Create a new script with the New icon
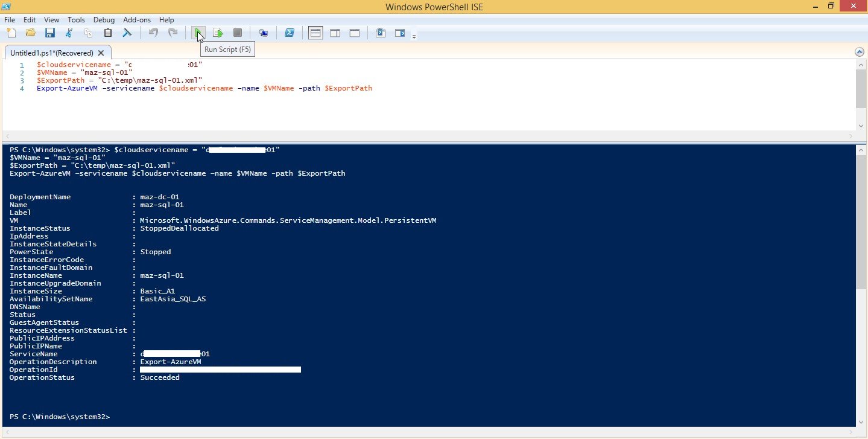Image resolution: width=868 pixels, height=439 pixels. [x=11, y=33]
